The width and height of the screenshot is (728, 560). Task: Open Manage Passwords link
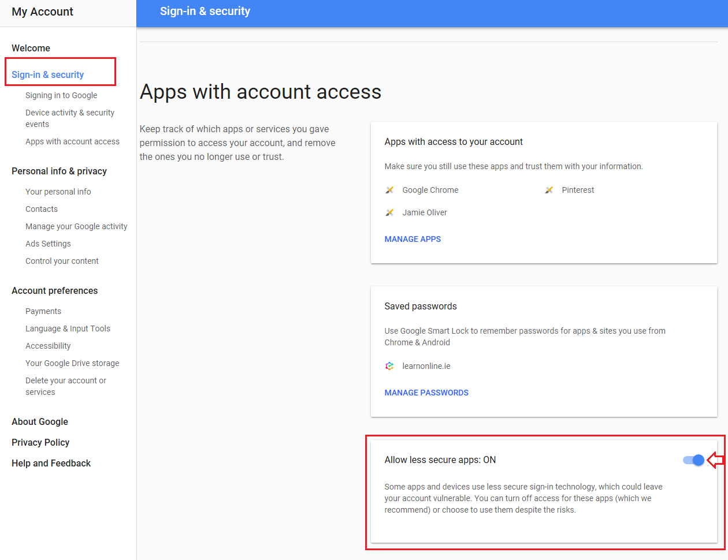coord(426,393)
